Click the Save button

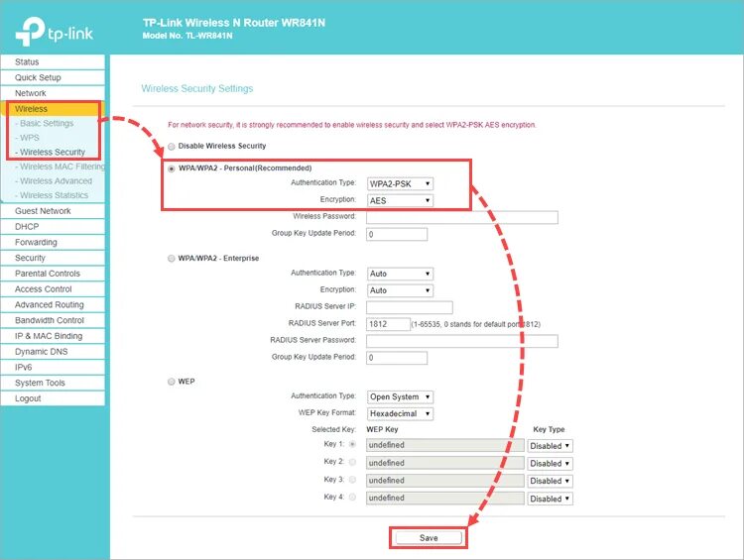click(429, 538)
